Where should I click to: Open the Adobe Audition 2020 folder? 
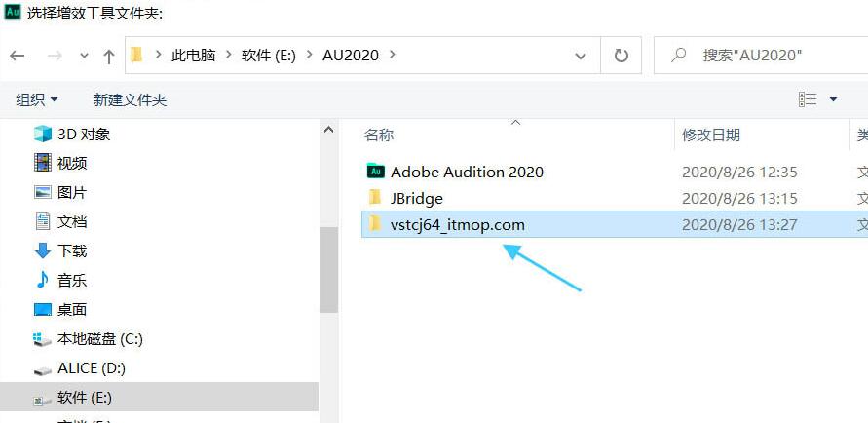(x=467, y=172)
